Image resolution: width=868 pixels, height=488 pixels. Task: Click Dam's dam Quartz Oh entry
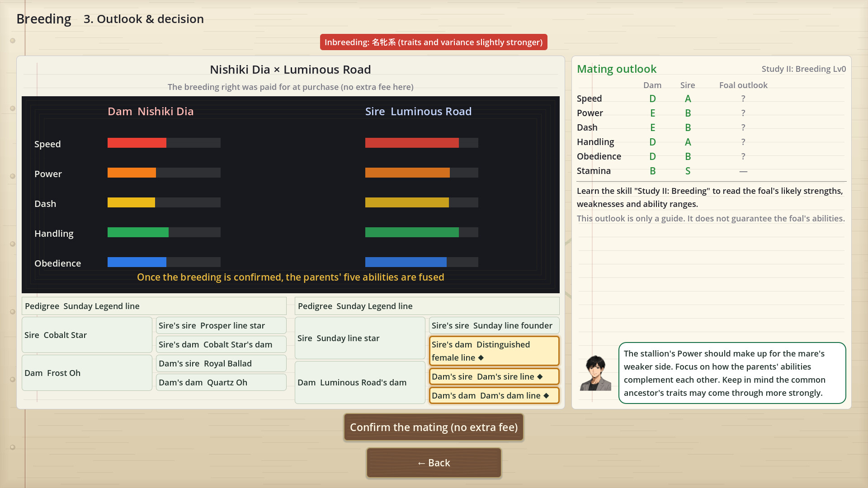221,382
